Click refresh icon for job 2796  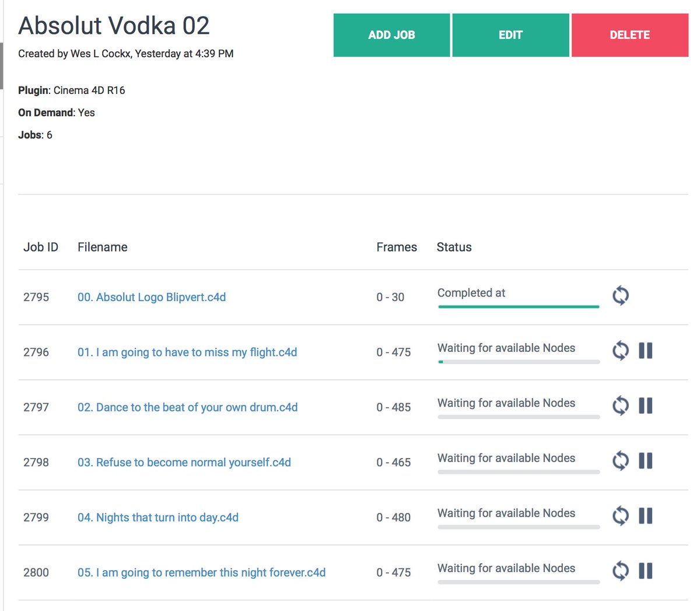[621, 351]
